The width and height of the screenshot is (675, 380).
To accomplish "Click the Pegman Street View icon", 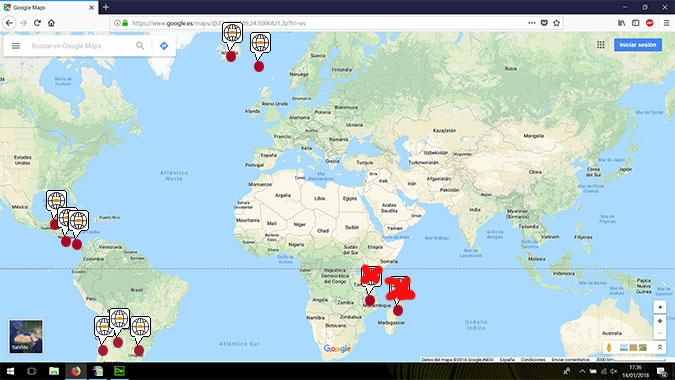I will coord(609,347).
